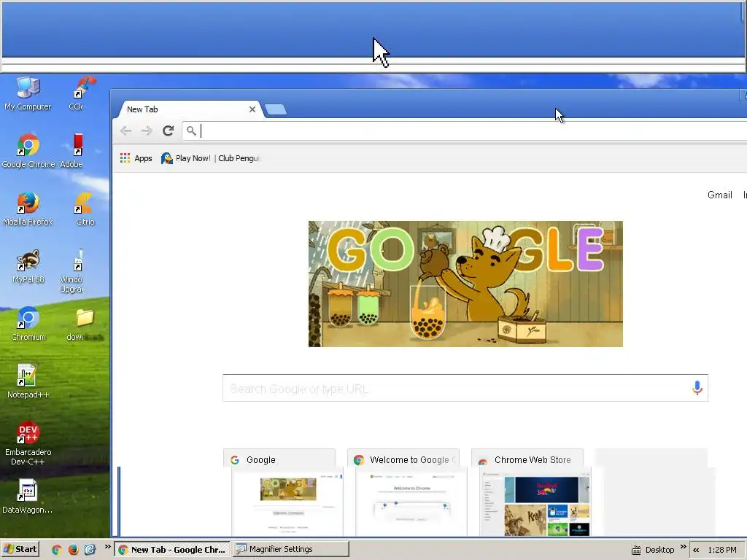Expand the Desktop toolbar chevron
The height and width of the screenshot is (560, 747).
click(683, 547)
